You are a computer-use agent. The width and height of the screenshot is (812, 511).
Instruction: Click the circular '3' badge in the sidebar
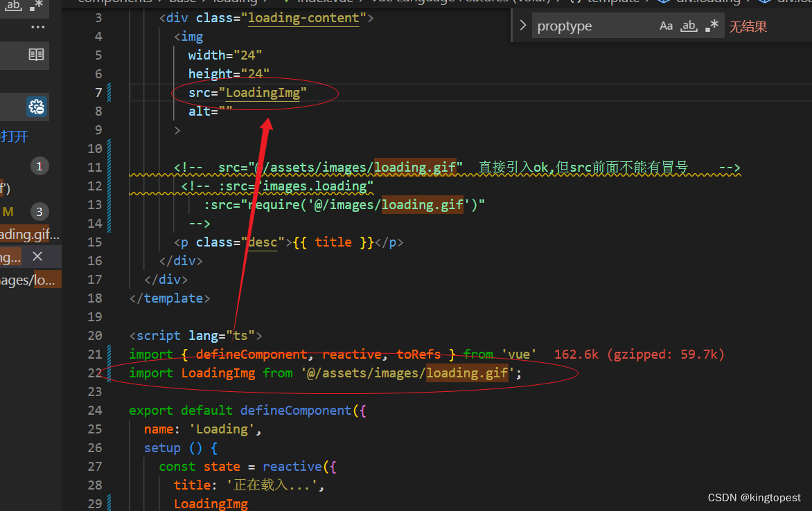point(39,211)
